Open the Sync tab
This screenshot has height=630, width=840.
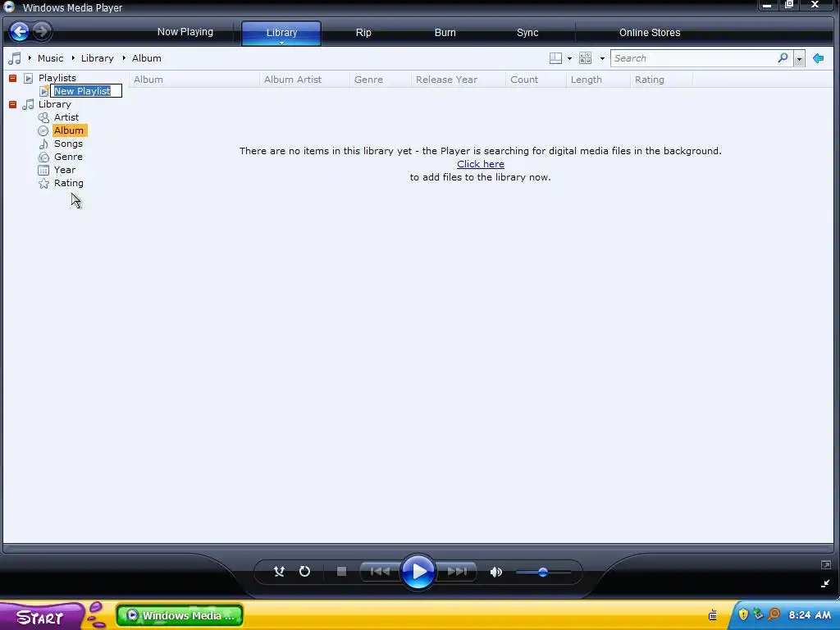527,33
